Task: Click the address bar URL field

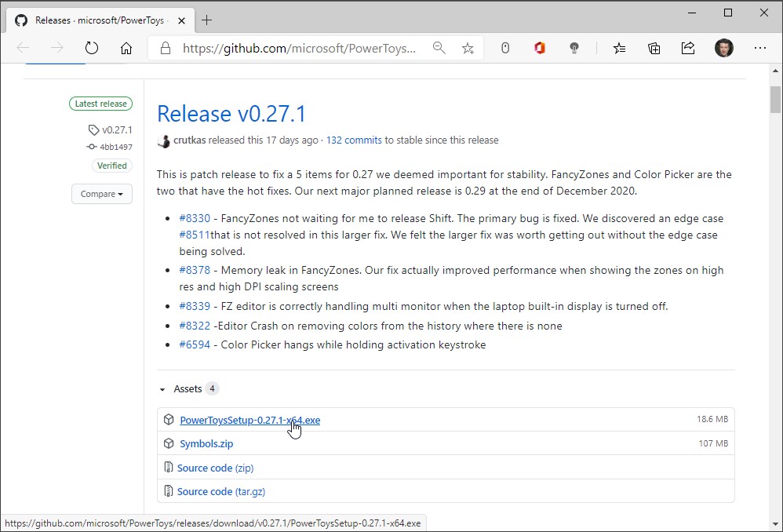Action: click(x=298, y=49)
